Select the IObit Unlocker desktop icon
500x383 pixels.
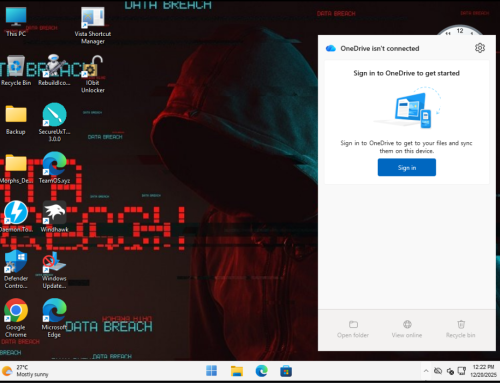93,75
